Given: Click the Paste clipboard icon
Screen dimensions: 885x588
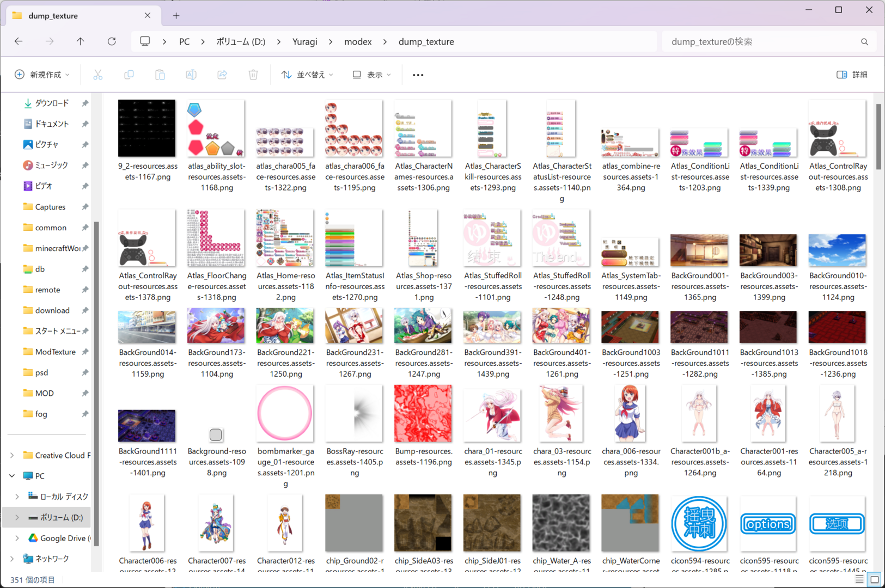Looking at the screenshot, I should [x=160, y=75].
